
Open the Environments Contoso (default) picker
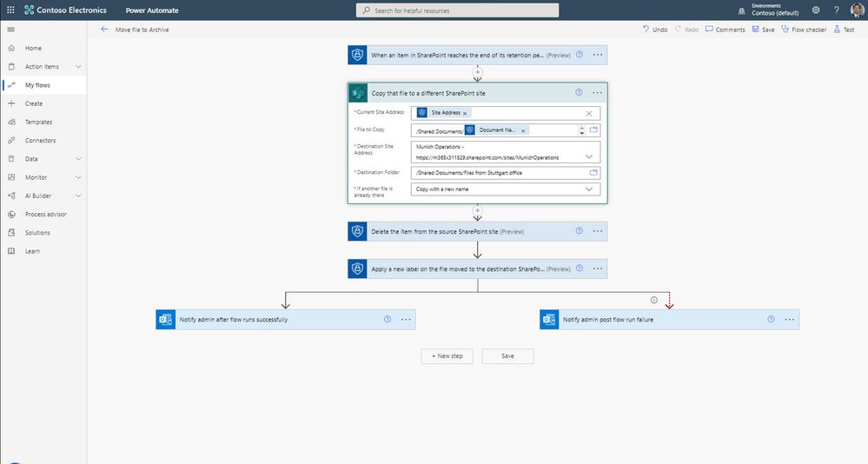[x=775, y=10]
